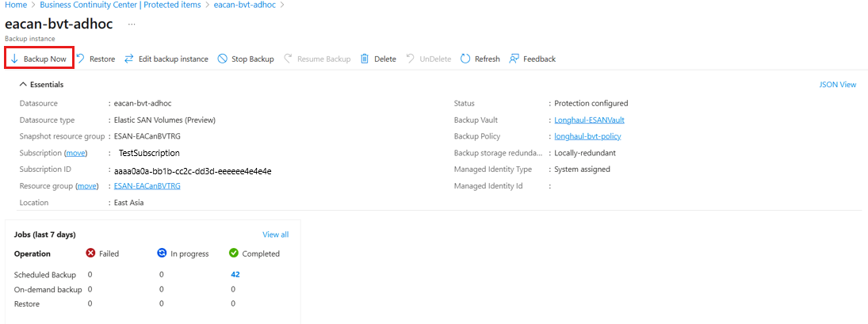This screenshot has width=868, height=324.
Task: Open Edit backup instance
Action: (166, 59)
